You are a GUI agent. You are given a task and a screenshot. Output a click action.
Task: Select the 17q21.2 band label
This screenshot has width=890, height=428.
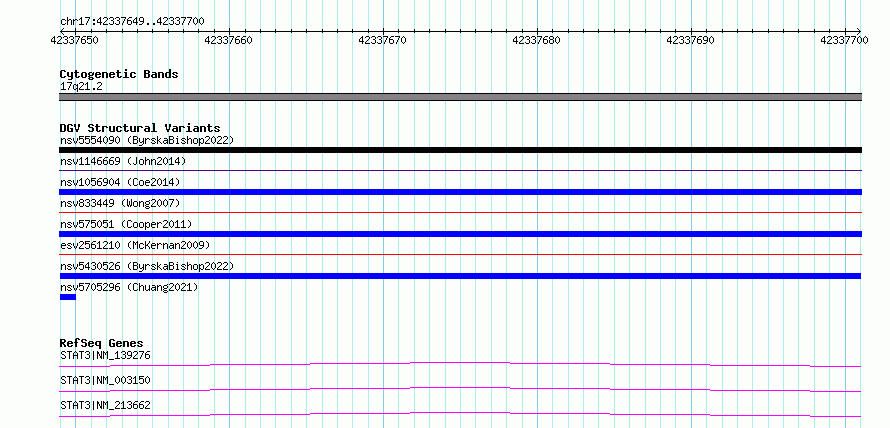pyautogui.click(x=81, y=87)
